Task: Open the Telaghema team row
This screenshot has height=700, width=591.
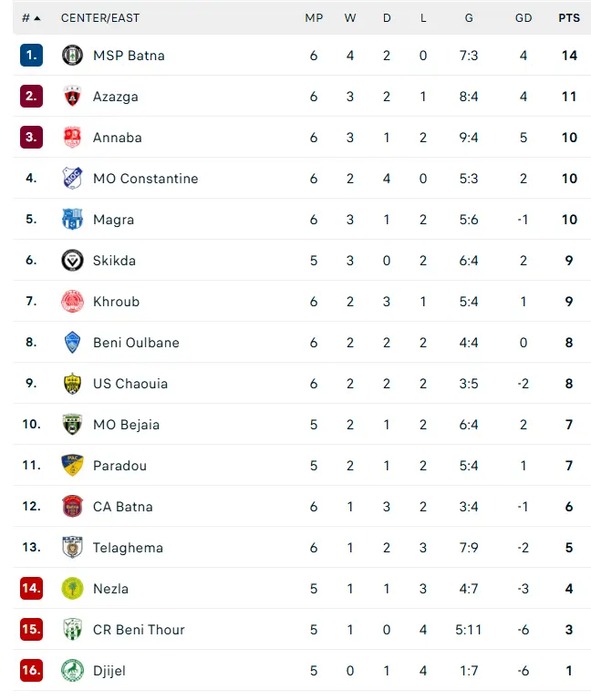Action: (302, 548)
